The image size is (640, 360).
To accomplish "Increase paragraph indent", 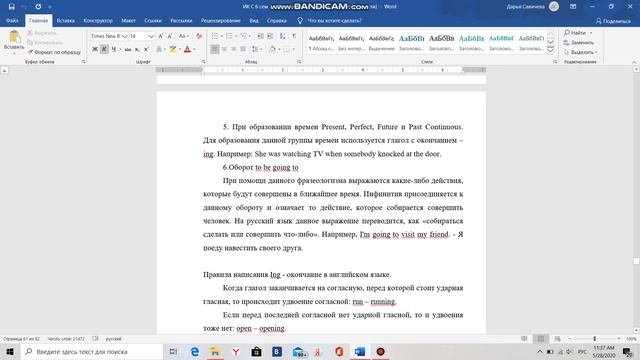I will [x=270, y=36].
